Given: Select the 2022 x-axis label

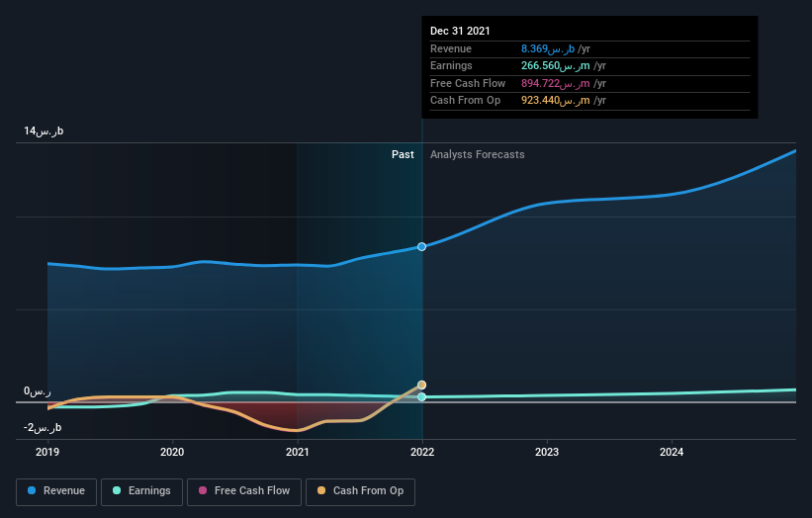Looking at the screenshot, I should tap(422, 452).
